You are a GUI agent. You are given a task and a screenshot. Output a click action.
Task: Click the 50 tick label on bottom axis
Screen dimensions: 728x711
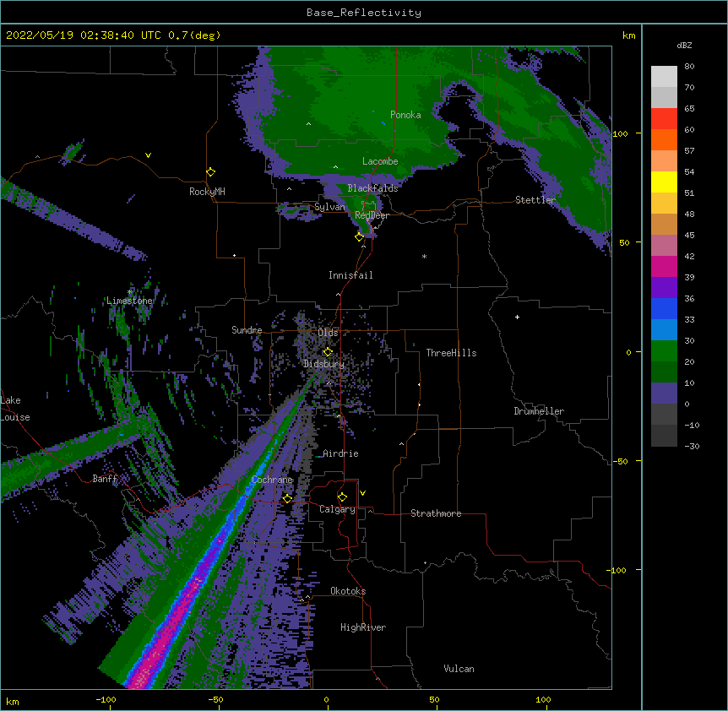click(434, 699)
